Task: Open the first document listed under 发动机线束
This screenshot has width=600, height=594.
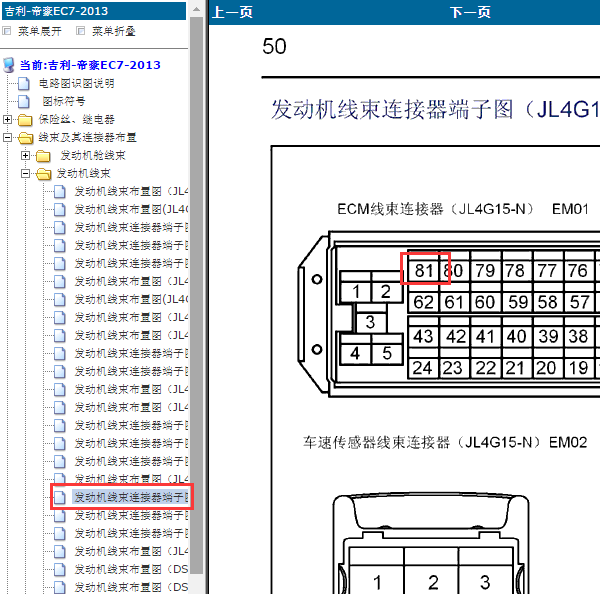Action: tap(131, 191)
